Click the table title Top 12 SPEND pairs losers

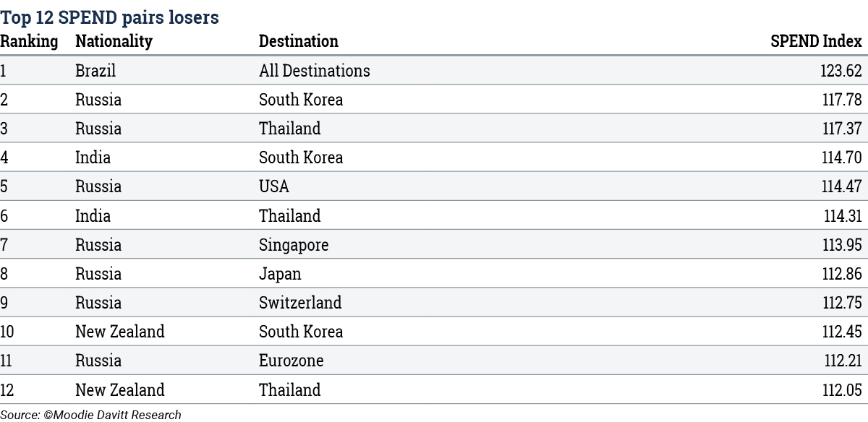[x=109, y=17]
